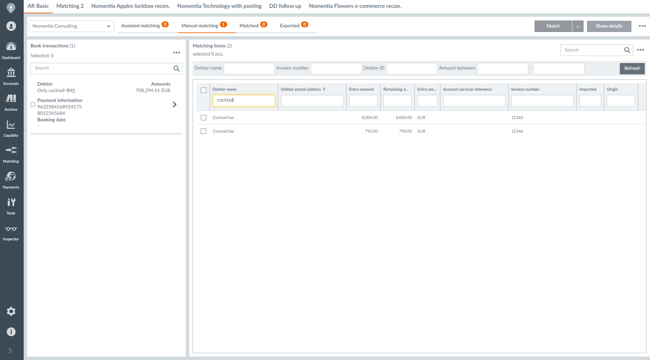Click the Debtor name filter field
The image size is (650, 360).
coord(249,68)
